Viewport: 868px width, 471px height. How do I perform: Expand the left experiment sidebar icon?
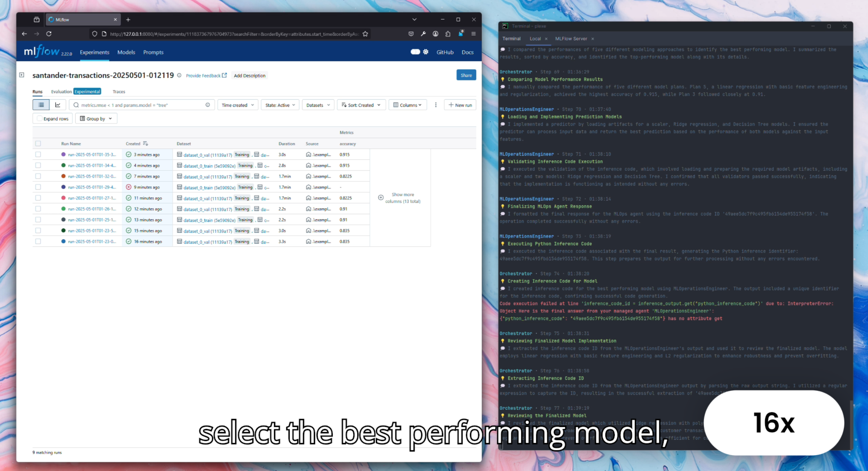(22, 75)
